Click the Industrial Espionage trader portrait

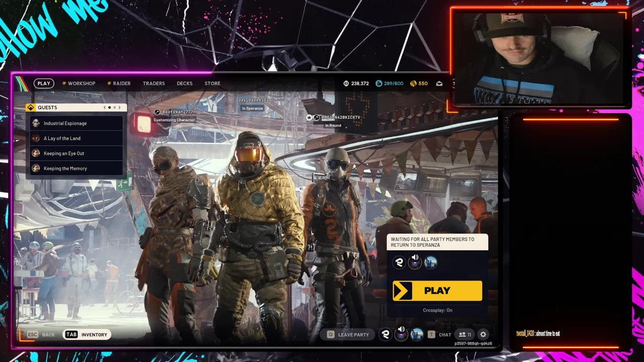click(36, 123)
